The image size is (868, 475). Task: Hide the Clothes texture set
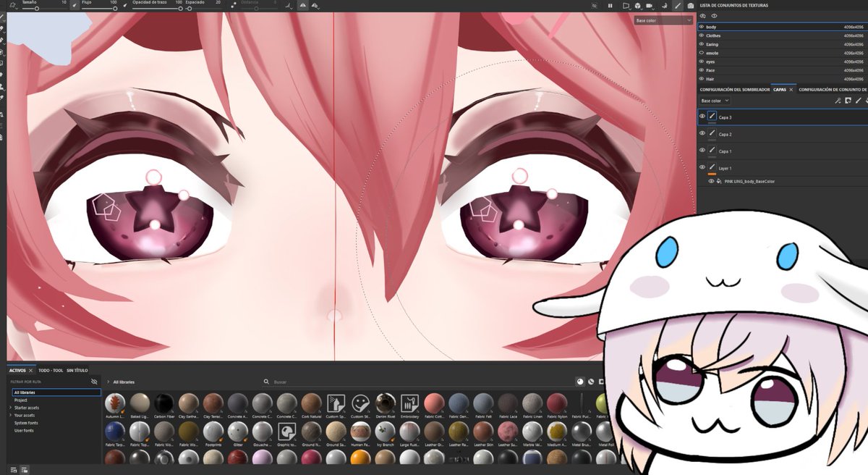tap(702, 35)
